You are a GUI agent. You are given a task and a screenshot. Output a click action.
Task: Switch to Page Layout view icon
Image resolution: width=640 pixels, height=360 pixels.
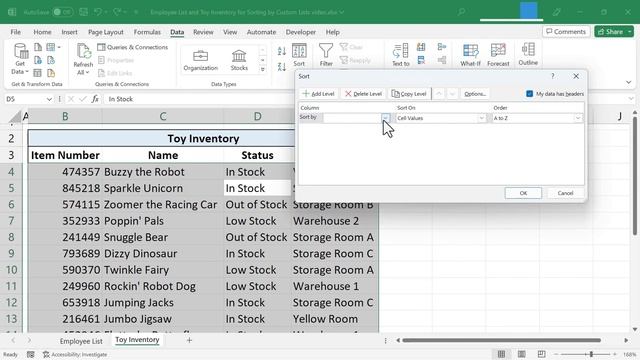point(521,354)
